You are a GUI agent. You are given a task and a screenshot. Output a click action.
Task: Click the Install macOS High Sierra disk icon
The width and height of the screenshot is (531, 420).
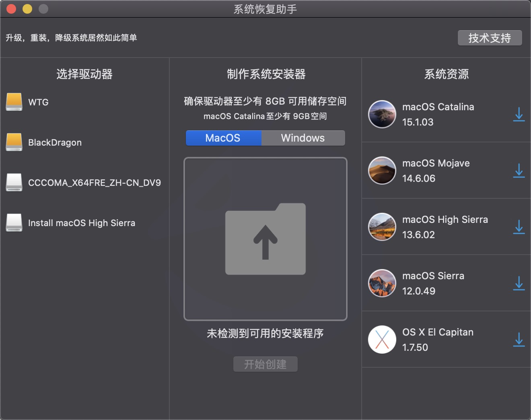click(14, 222)
